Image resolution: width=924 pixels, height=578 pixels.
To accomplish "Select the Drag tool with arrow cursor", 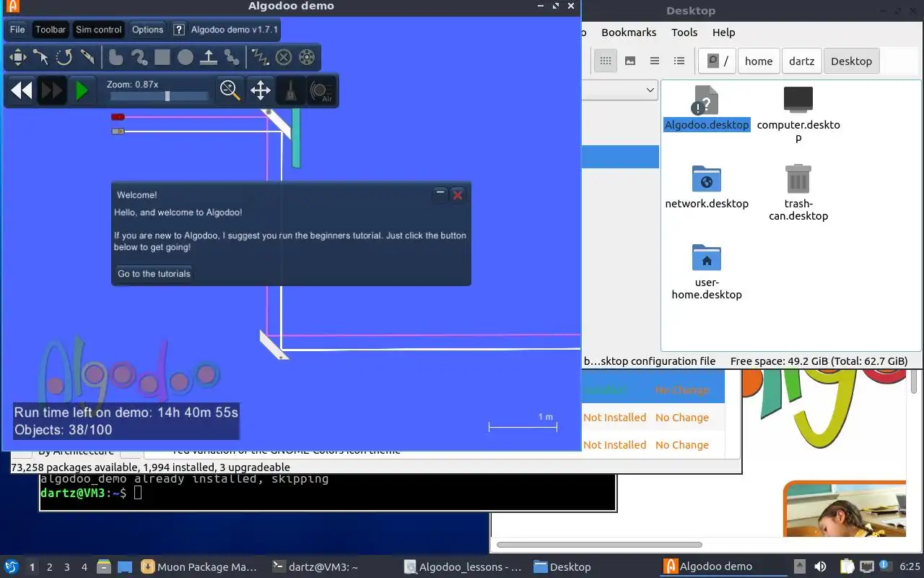I will [x=40, y=57].
